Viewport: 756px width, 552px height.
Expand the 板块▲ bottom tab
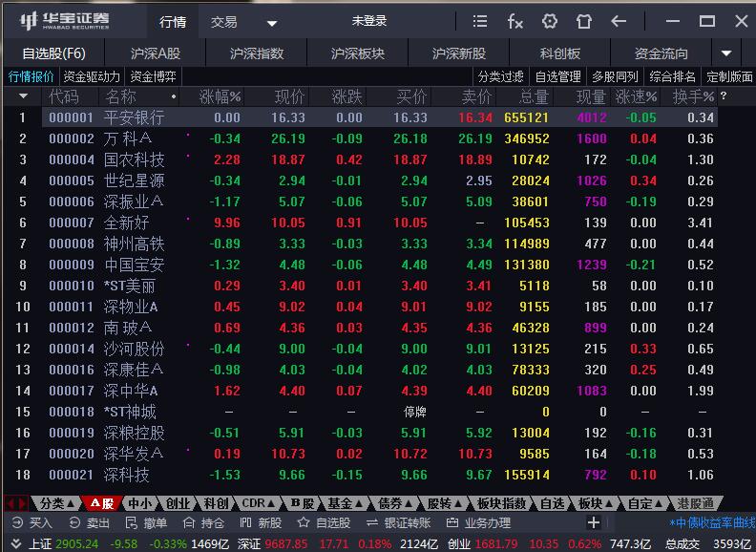[x=596, y=503]
